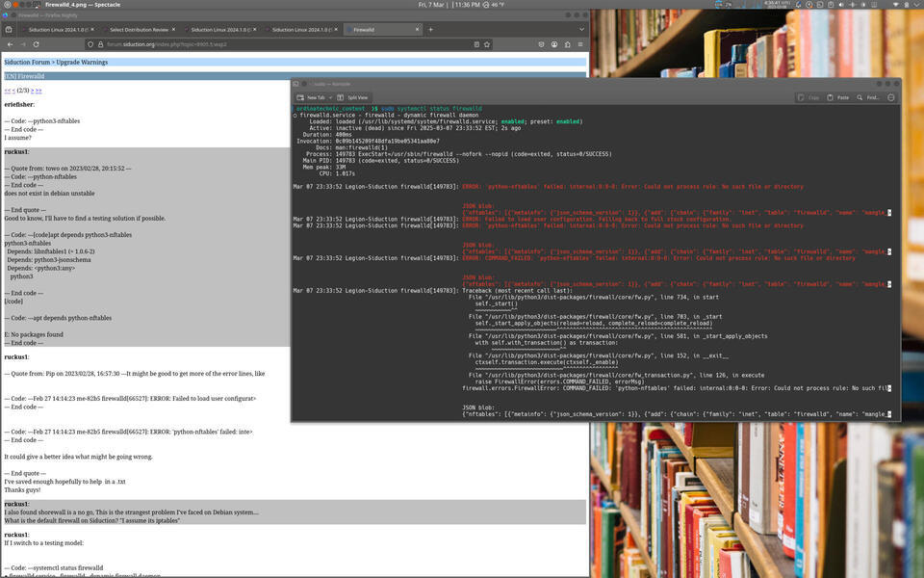Open Firefox View icon left of tabs
This screenshot has width=924, height=578.
click(9, 30)
